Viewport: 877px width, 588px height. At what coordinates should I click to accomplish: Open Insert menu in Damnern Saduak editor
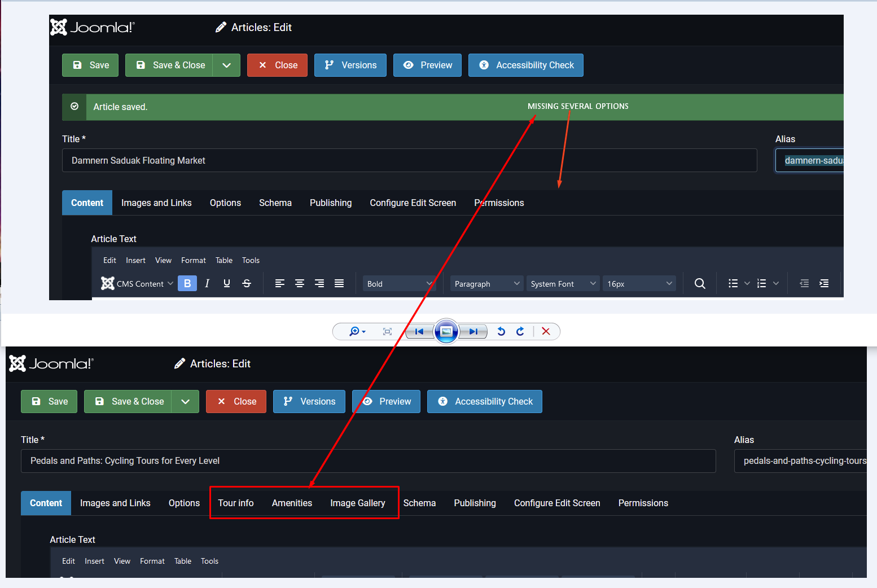[x=135, y=260]
